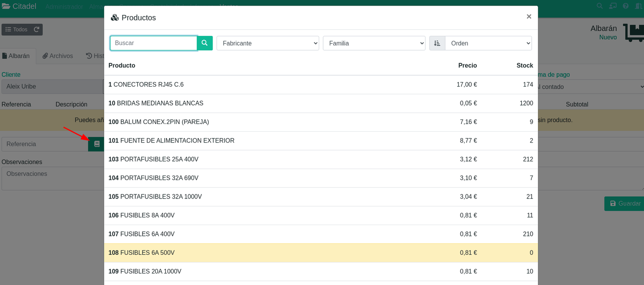
Task: Select highlighted product 108 FUSIBLES 6A 500V
Action: coord(321,253)
